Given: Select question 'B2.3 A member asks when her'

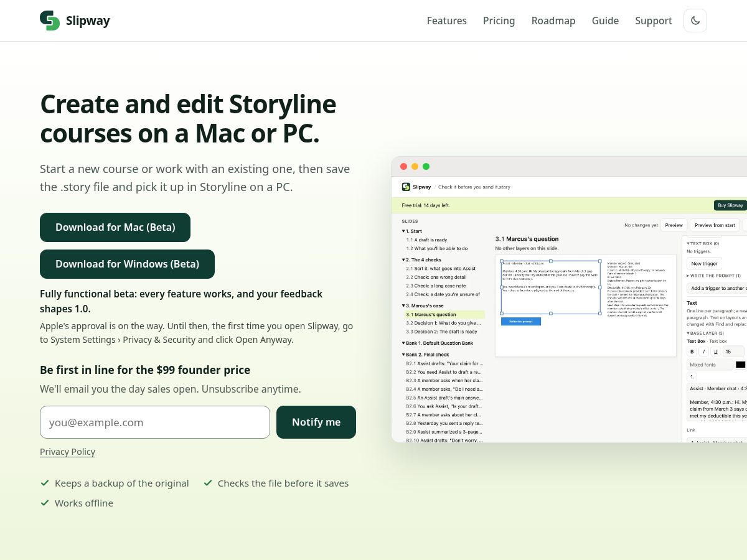Looking at the screenshot, I should pos(443,380).
